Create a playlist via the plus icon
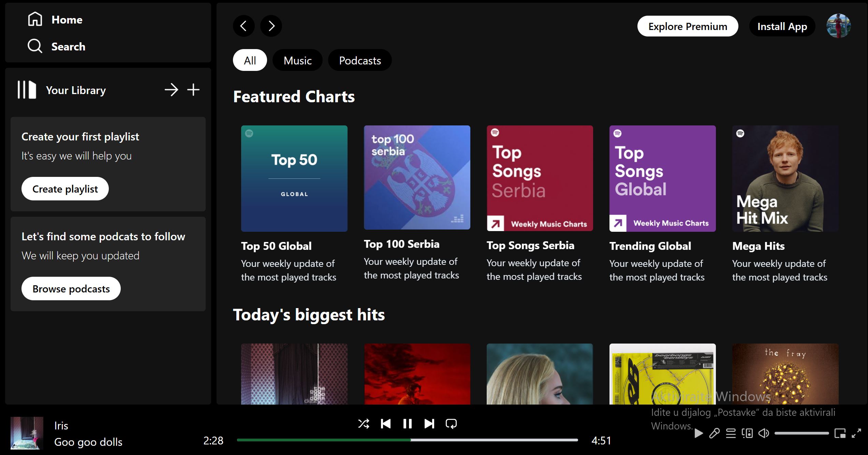868x455 pixels. pos(193,90)
